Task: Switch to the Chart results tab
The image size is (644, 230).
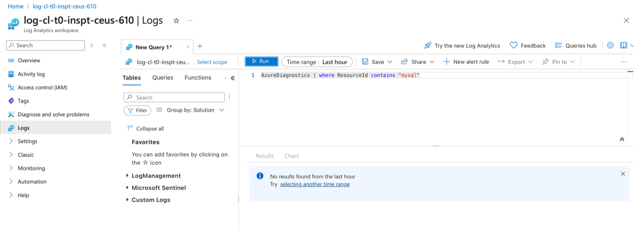Action: 291,156
